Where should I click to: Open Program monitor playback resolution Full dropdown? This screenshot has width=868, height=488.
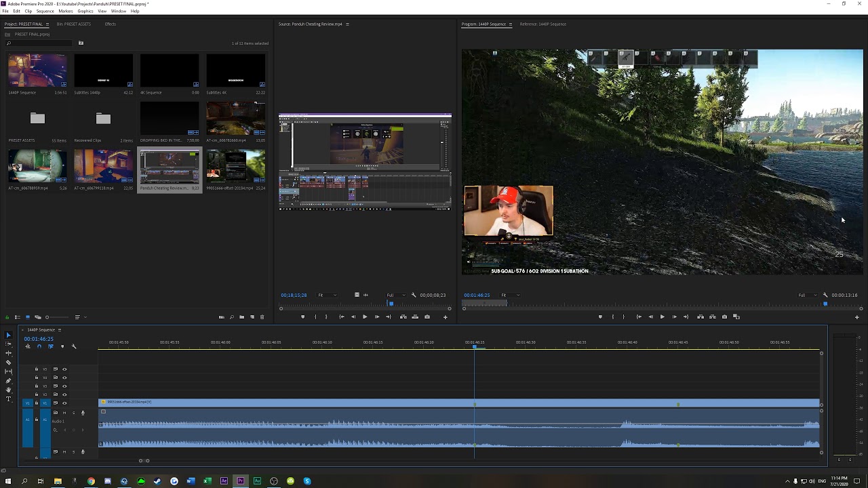point(807,295)
